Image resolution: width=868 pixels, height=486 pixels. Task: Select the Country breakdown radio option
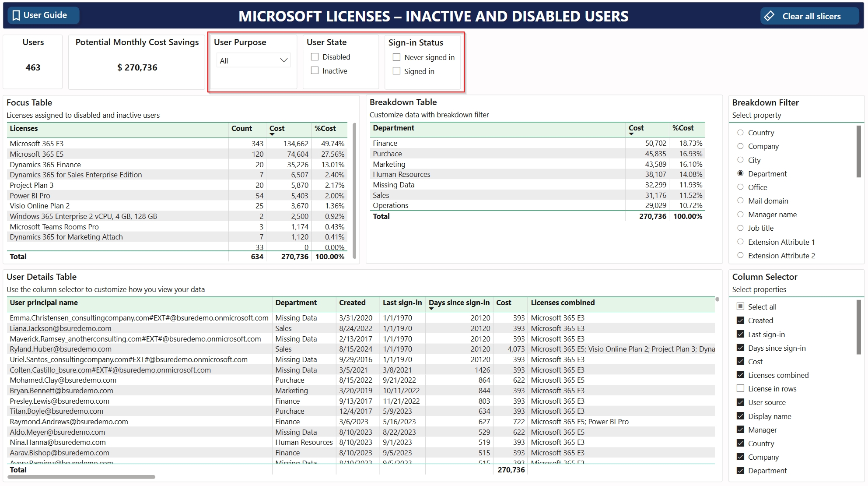pyautogui.click(x=740, y=133)
